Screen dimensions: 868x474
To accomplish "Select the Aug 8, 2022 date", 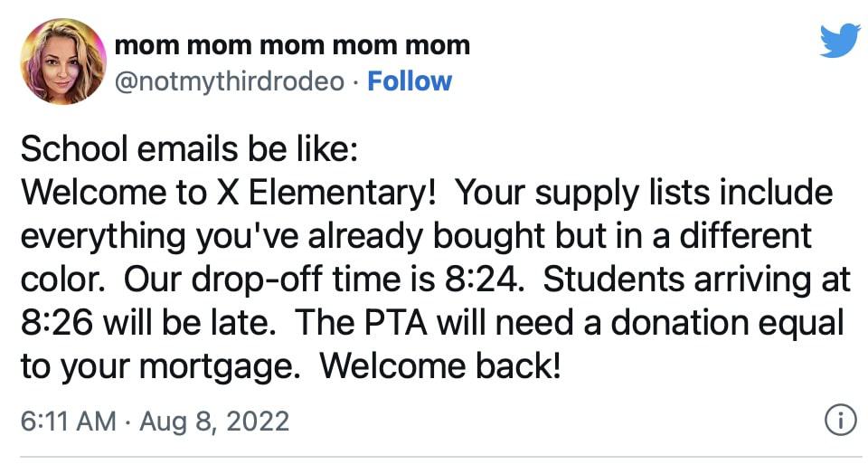I will [214, 421].
